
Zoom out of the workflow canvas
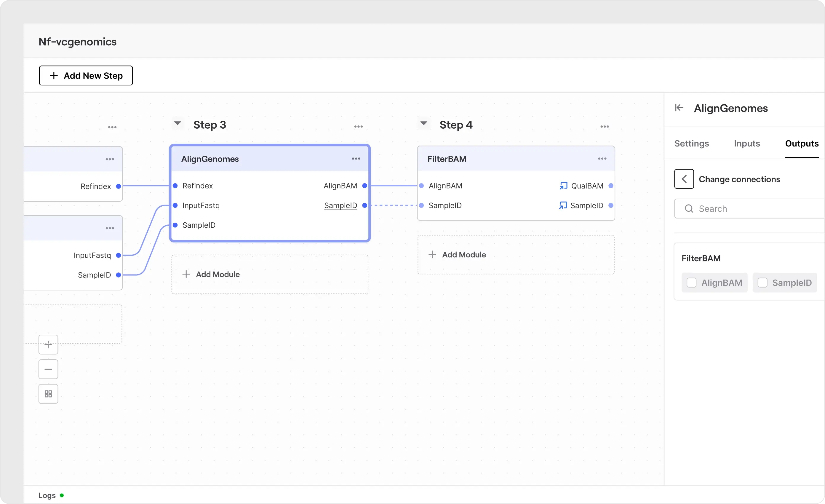point(48,369)
